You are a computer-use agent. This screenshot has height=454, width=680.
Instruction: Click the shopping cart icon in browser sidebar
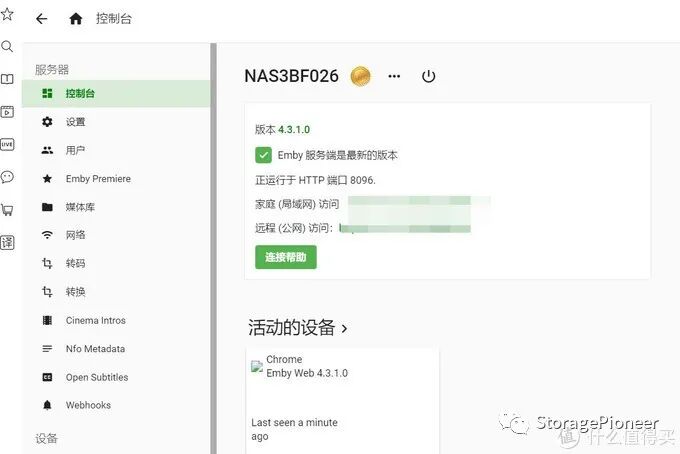[x=7, y=210]
